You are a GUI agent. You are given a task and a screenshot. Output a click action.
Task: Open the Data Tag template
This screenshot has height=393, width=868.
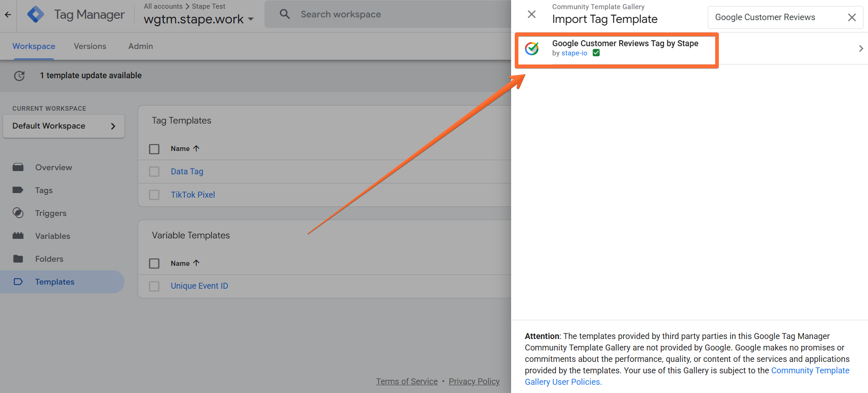coord(187,172)
